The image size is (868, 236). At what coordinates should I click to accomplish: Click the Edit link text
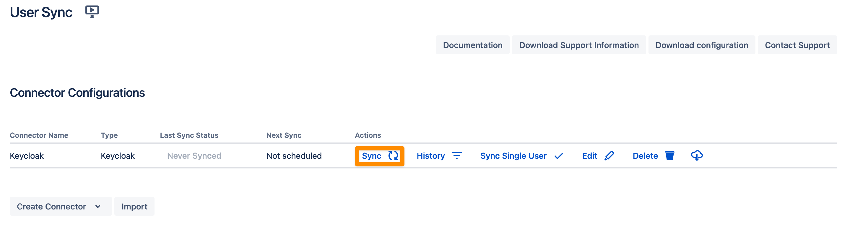(589, 156)
